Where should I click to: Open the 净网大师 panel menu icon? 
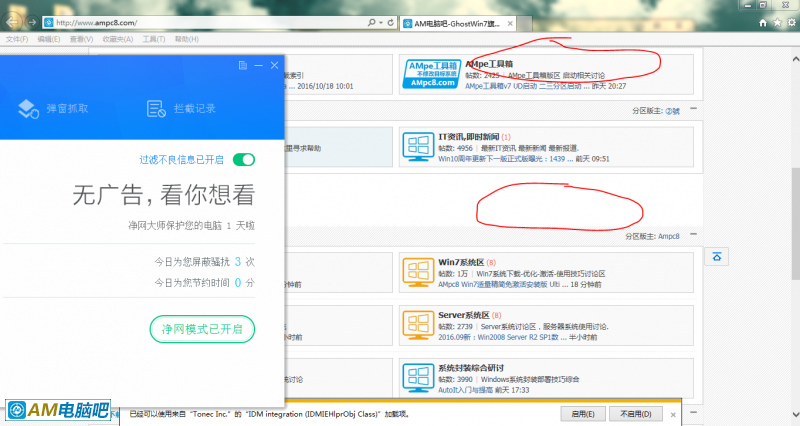pos(243,65)
